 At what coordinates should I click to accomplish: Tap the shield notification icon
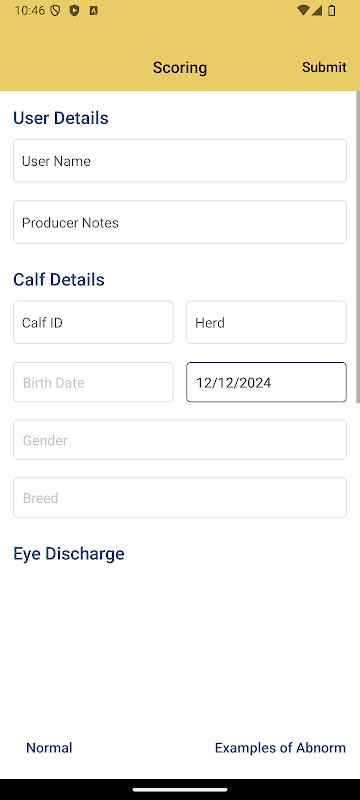click(x=56, y=11)
